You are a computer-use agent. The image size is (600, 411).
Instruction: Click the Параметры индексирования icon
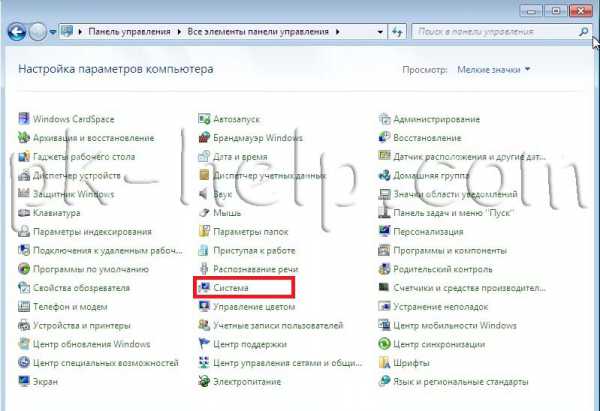tap(24, 231)
